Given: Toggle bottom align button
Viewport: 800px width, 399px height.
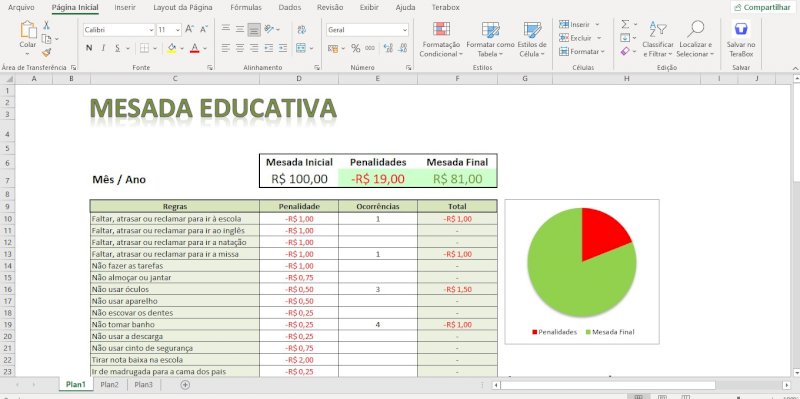Looking at the screenshot, I should tap(254, 29).
